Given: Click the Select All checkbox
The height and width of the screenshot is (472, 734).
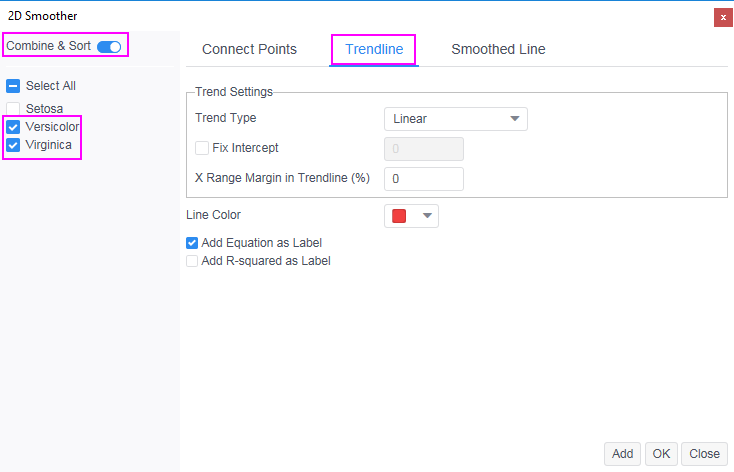Looking at the screenshot, I should (13, 86).
